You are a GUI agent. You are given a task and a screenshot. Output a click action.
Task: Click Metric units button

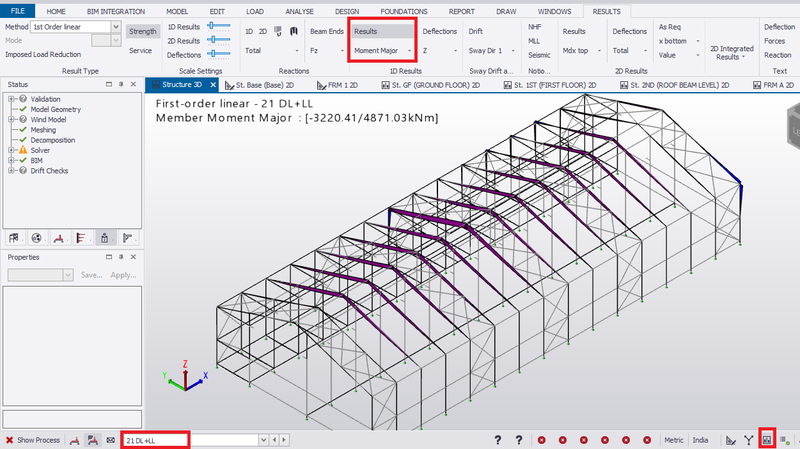(673, 440)
